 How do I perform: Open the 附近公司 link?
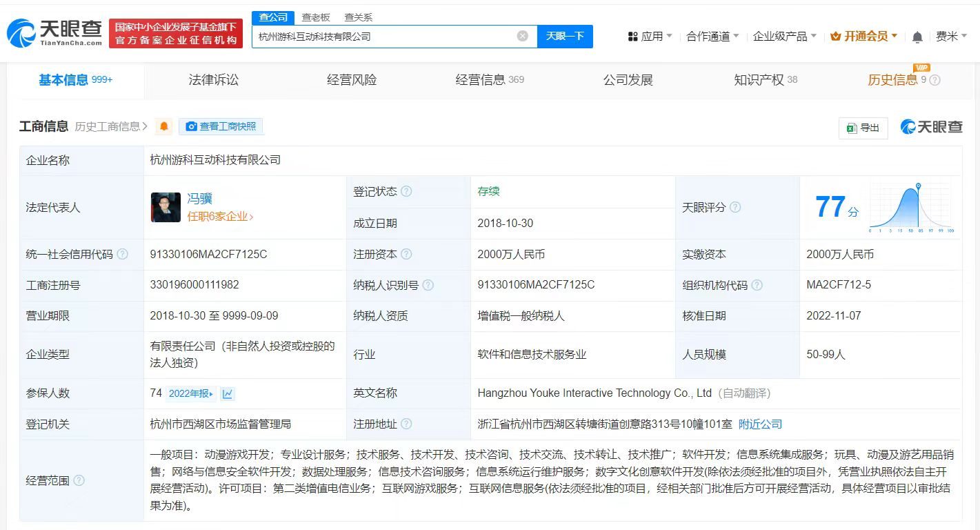(x=761, y=424)
